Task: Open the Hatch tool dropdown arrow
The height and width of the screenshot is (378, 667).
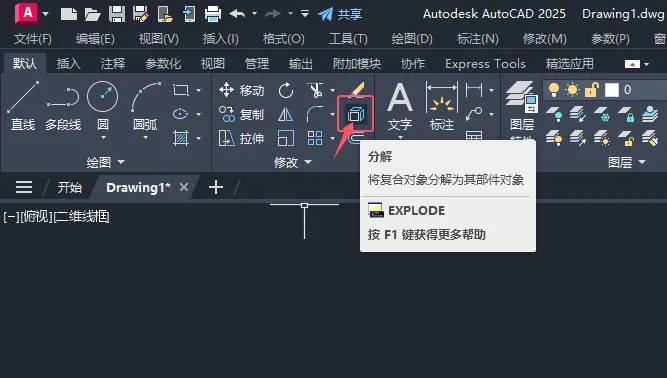Action: (199, 138)
